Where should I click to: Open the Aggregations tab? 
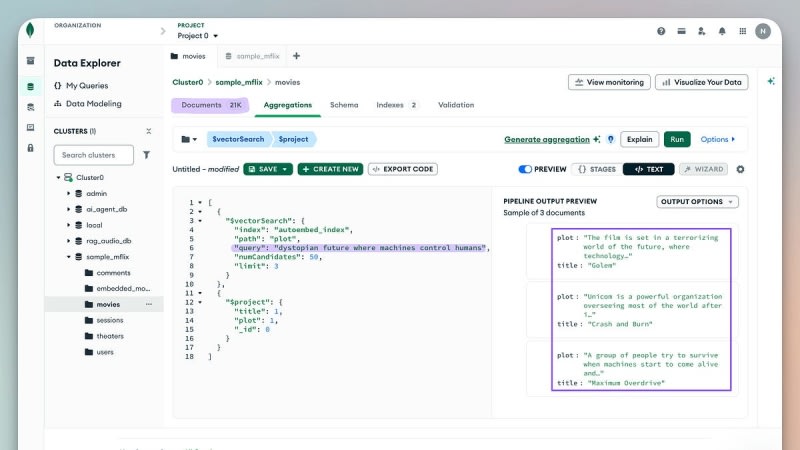(x=288, y=105)
